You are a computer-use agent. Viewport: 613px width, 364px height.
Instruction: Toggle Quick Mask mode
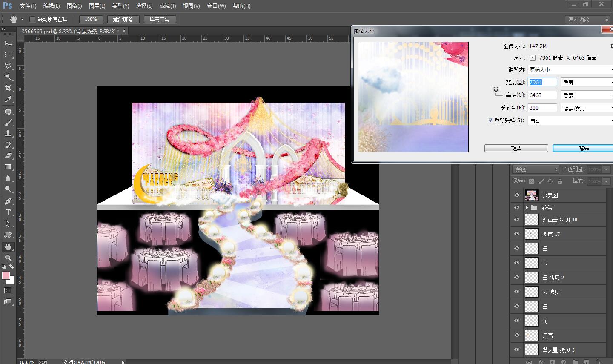[8, 291]
